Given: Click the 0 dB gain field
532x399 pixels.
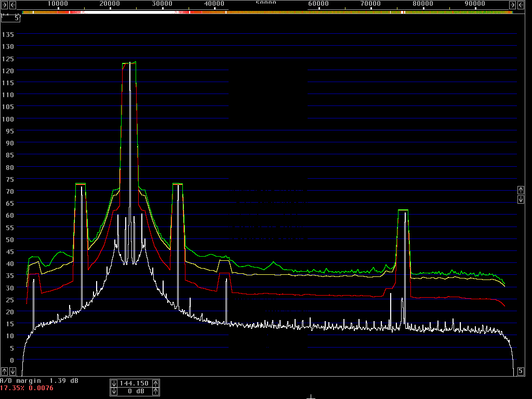Looking at the screenshot, I should [x=135, y=392].
